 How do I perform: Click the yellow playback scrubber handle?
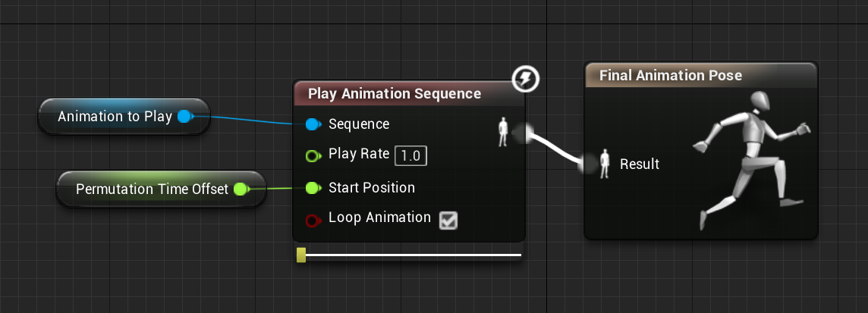coord(301,255)
